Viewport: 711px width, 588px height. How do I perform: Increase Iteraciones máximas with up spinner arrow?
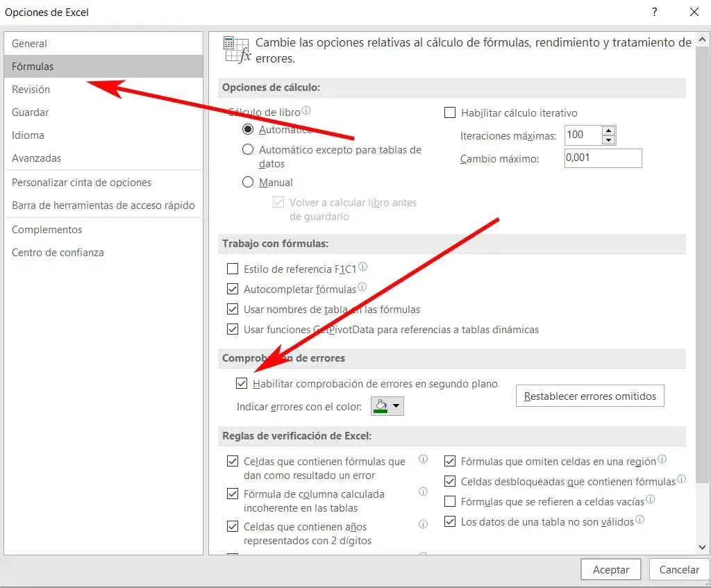click(608, 131)
